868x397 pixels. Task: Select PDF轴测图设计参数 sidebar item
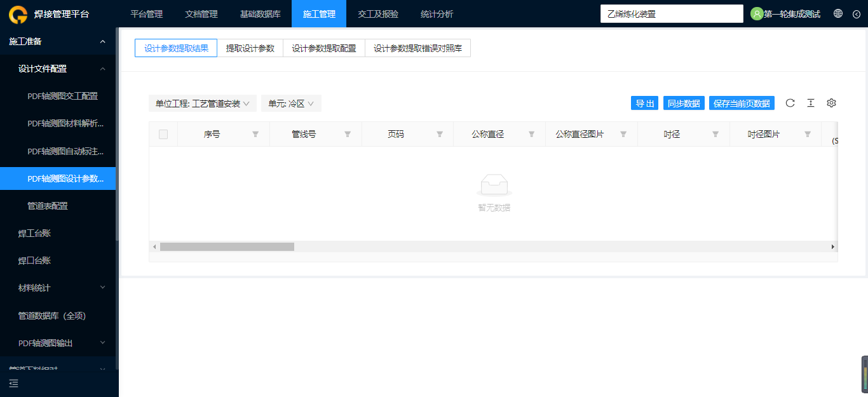point(58,178)
